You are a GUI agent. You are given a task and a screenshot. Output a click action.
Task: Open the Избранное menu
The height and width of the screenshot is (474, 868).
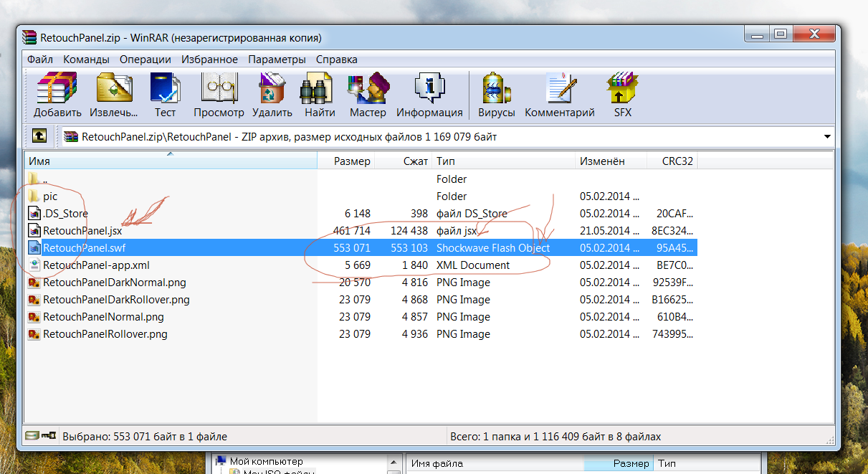pos(209,60)
